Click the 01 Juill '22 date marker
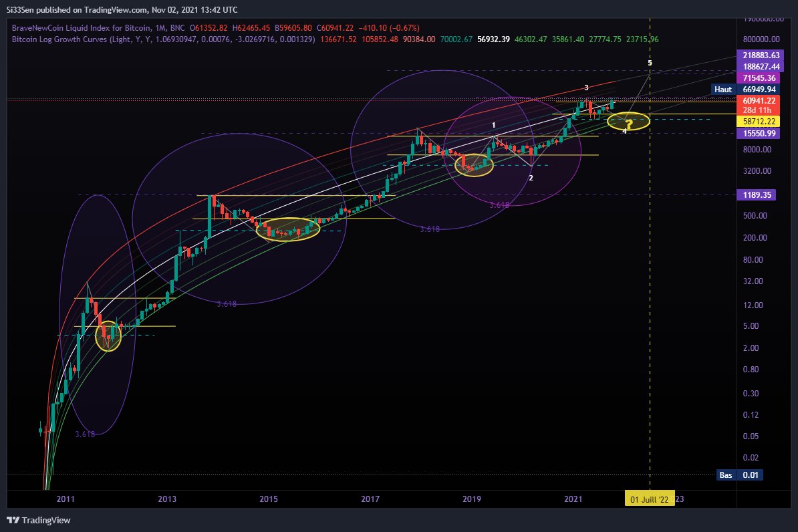 pyautogui.click(x=650, y=499)
